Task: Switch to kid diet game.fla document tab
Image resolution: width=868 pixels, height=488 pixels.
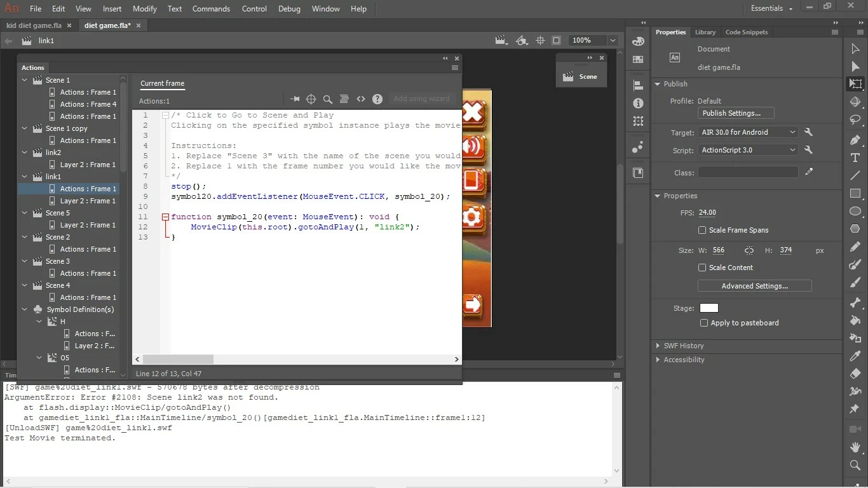Action: tap(34, 25)
